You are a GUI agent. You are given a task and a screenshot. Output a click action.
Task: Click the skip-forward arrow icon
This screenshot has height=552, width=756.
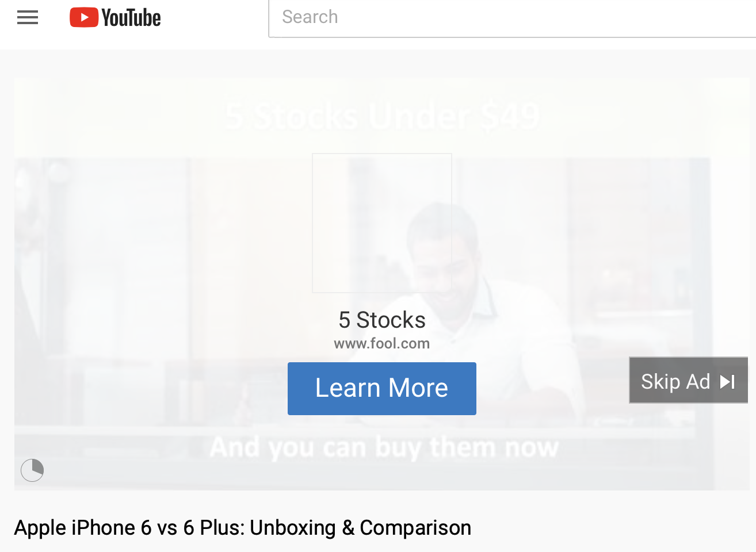727,382
